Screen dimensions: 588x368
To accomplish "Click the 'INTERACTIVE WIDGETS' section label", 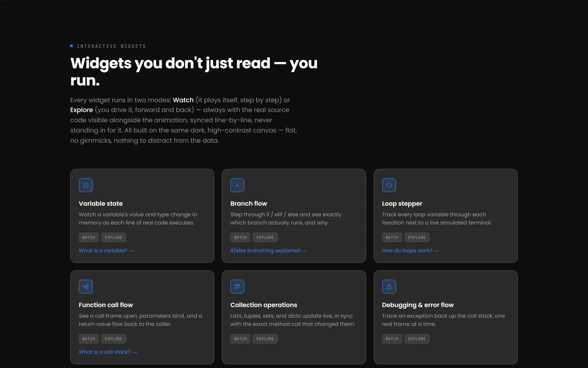I will point(111,46).
